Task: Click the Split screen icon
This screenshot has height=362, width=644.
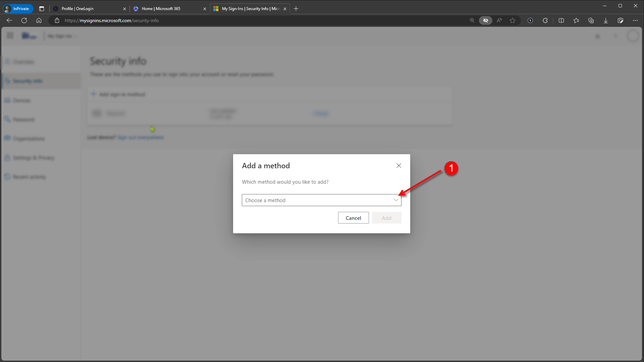Action: (x=561, y=20)
